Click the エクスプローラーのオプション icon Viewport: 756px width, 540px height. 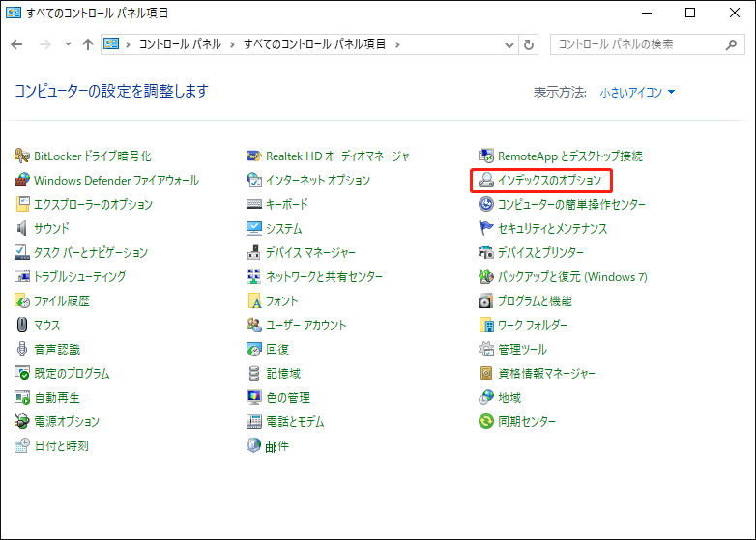click(21, 204)
